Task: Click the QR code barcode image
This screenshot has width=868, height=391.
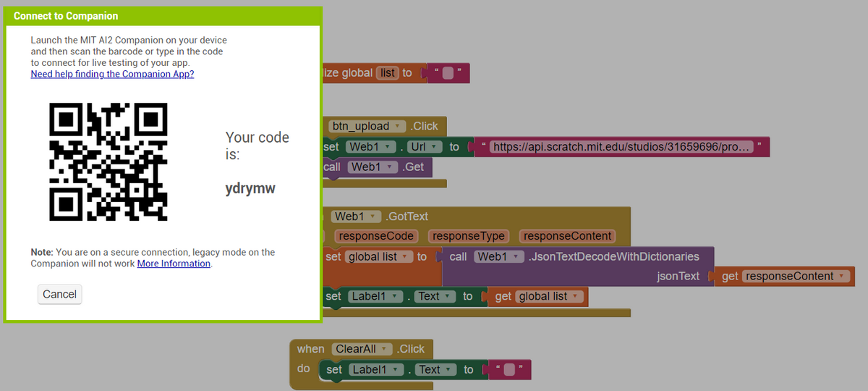Action: click(x=109, y=161)
